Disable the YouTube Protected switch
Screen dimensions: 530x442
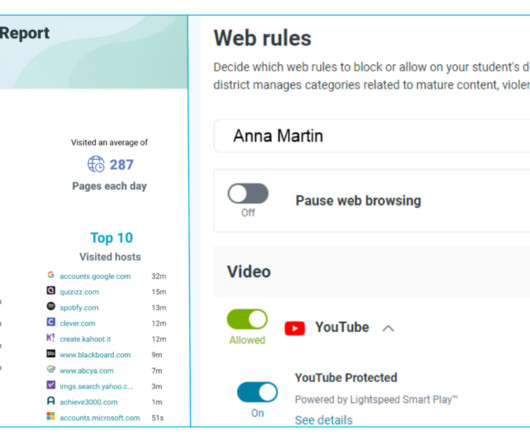tap(257, 392)
